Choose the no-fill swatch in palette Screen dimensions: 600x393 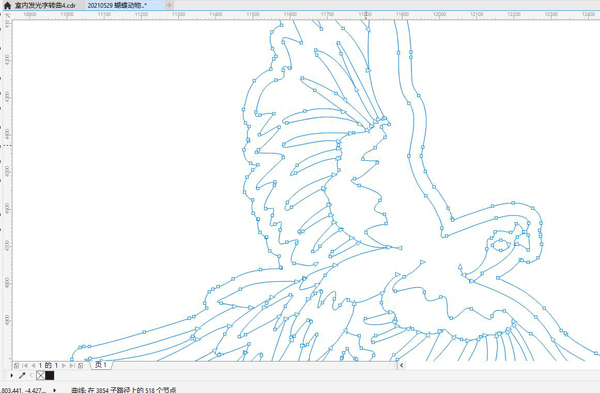[41, 376]
